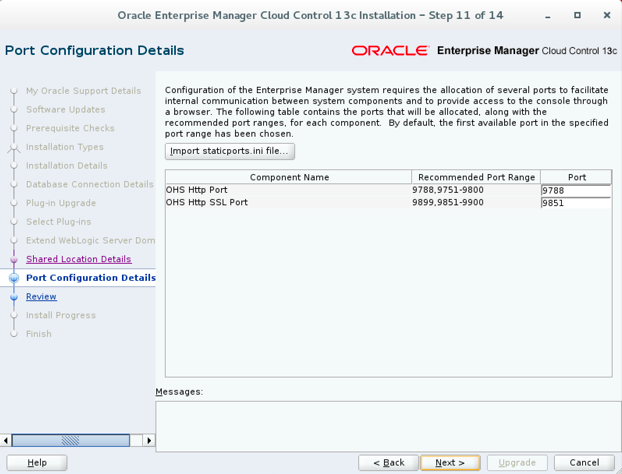This screenshot has width=622, height=474.
Task: Go back with the Back button
Action: pos(388,462)
